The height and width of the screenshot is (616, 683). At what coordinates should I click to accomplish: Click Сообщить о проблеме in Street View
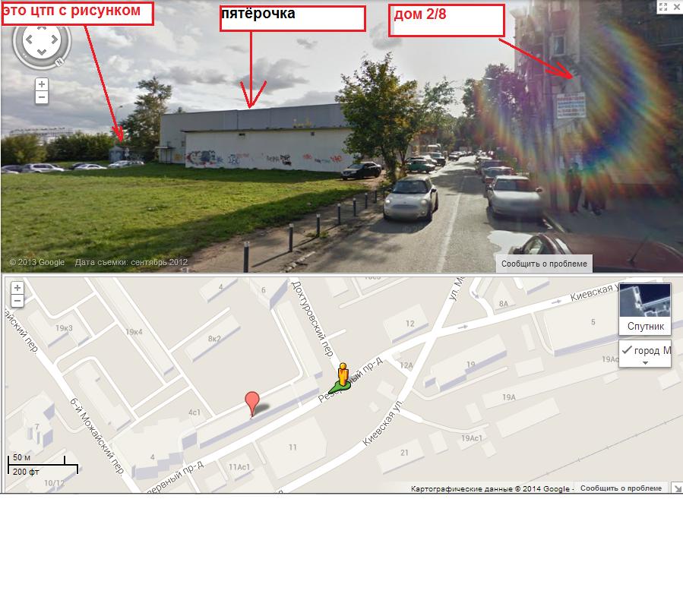tap(544, 264)
